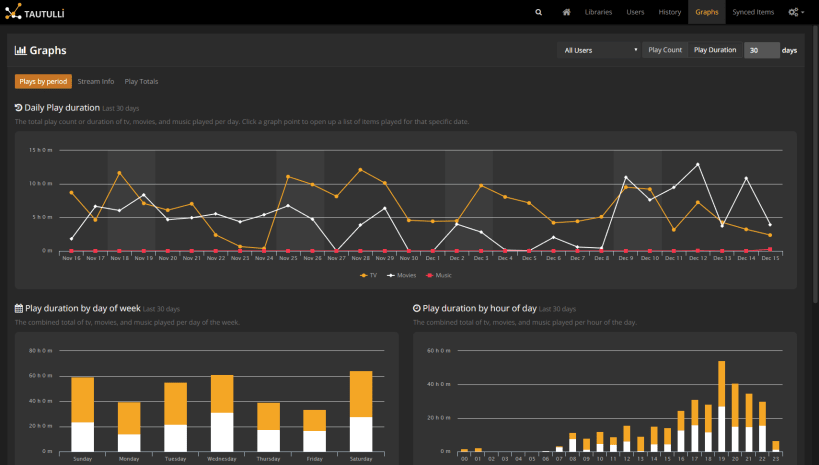Viewport: 819px width, 465px height.
Task: Click the calendar icon by day of week
Action: pos(19,308)
